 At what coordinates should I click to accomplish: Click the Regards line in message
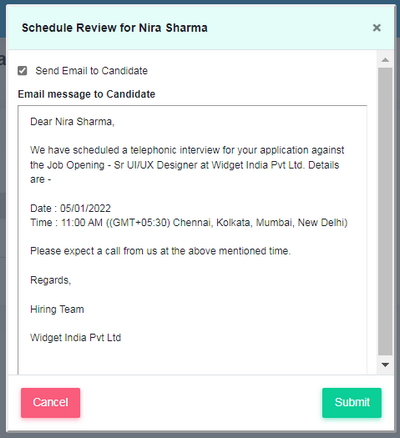click(51, 280)
